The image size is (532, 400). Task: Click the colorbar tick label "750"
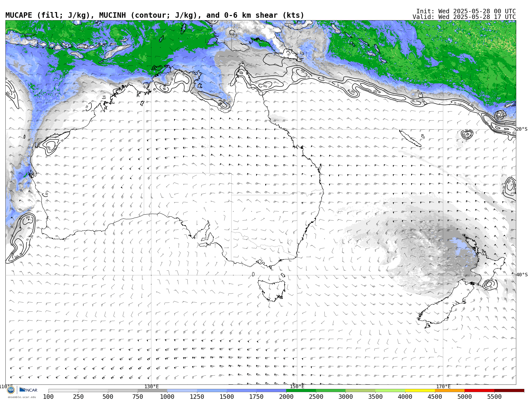(x=138, y=397)
